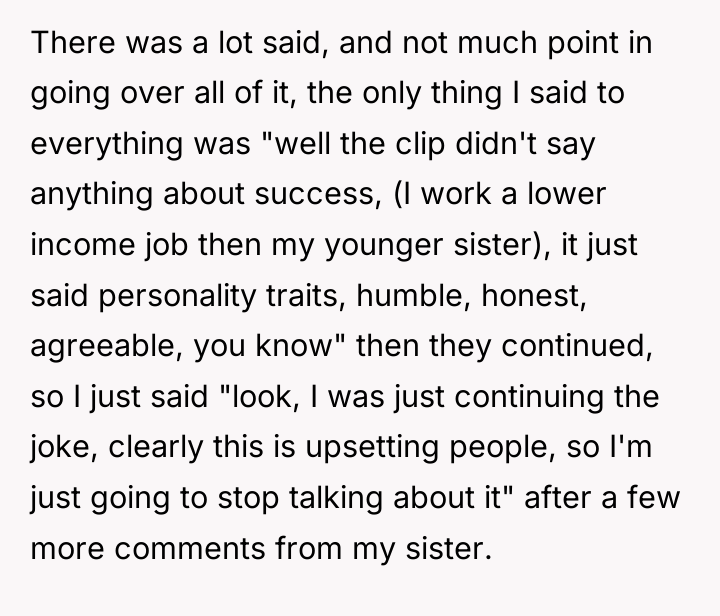Click the phrase "not much point in"
Viewport: 720px width, 616px height.
coord(527,42)
